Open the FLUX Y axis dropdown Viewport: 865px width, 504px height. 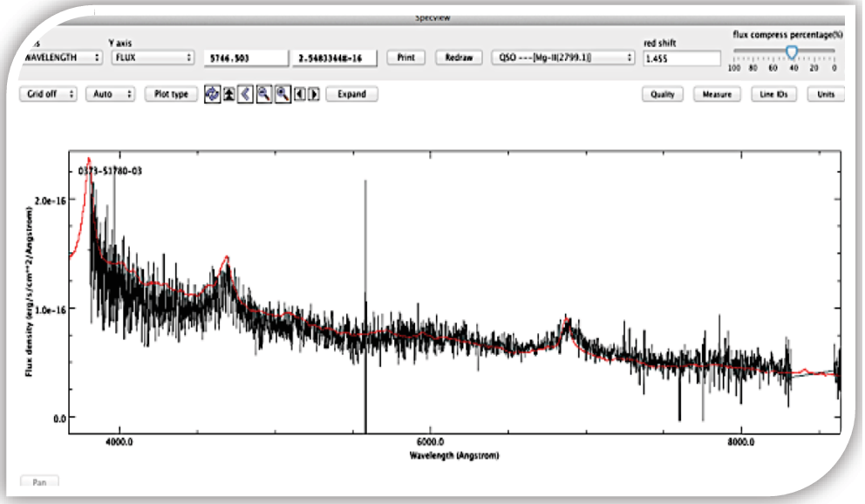[153, 58]
